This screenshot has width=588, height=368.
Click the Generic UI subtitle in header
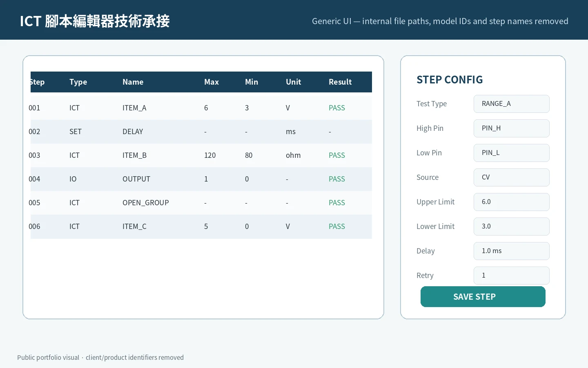point(440,21)
